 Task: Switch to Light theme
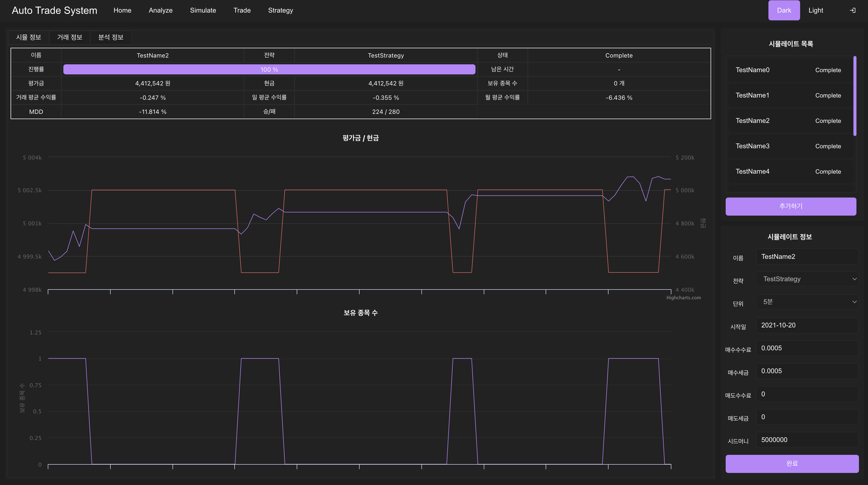coord(815,11)
